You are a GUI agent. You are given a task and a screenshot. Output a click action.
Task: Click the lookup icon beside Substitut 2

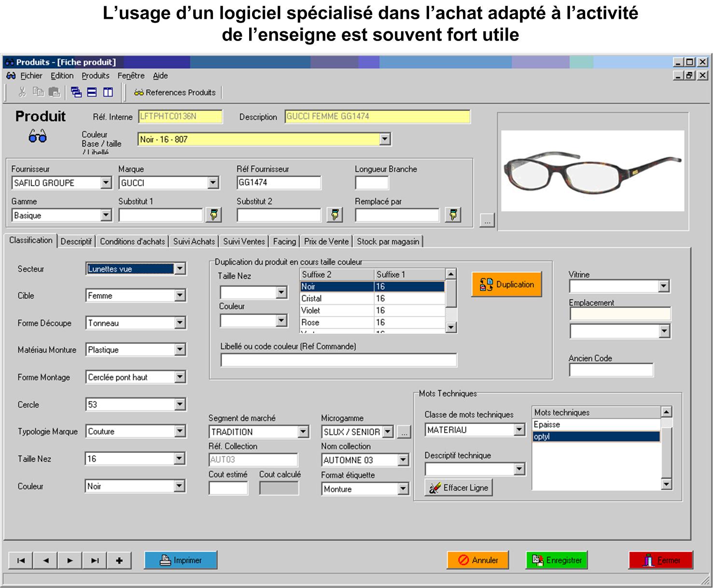tap(335, 215)
